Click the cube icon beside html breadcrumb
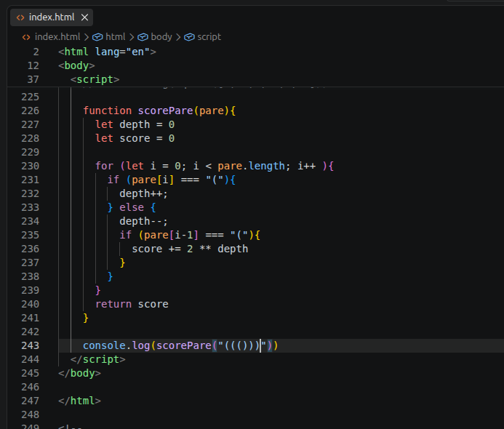The width and height of the screenshot is (504, 429). [x=97, y=37]
